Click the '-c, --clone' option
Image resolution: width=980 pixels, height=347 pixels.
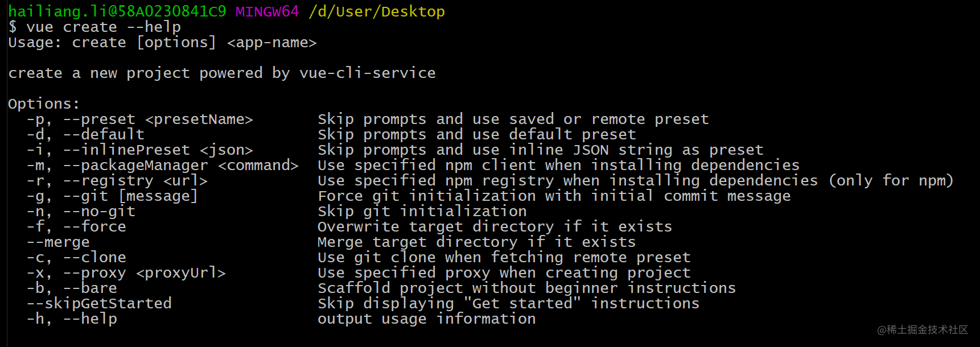(76, 258)
